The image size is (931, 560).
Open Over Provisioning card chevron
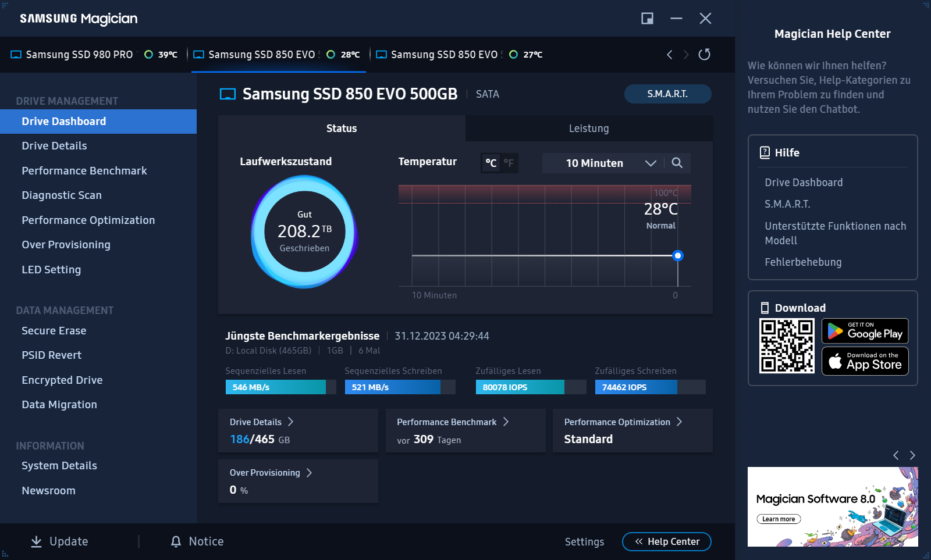[x=309, y=473]
